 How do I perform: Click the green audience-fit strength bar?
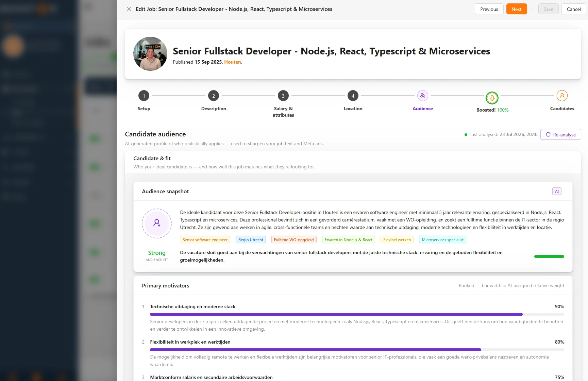click(x=549, y=256)
